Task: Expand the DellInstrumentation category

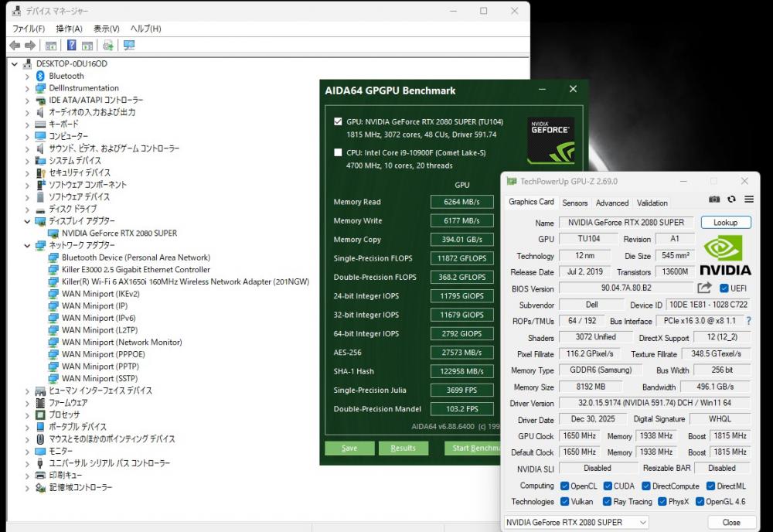Action: tap(27, 88)
